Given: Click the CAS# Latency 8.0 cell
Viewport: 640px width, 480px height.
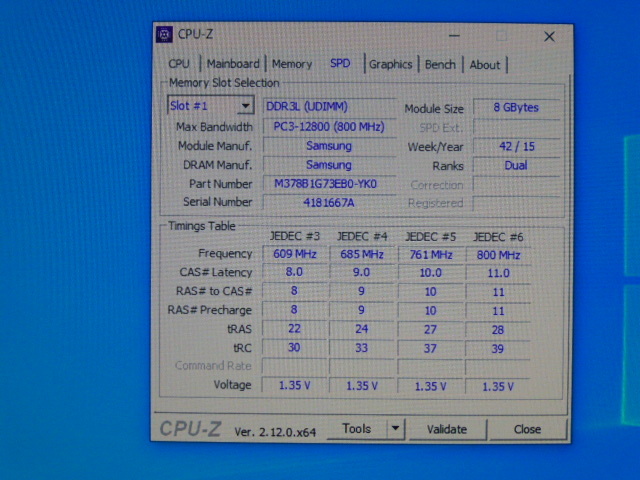Looking at the screenshot, I should pyautogui.click(x=294, y=272).
